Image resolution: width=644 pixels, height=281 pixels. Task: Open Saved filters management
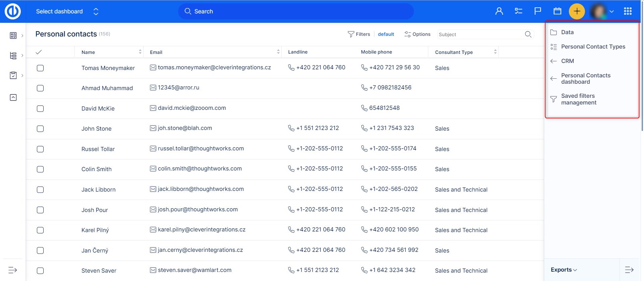click(x=579, y=99)
